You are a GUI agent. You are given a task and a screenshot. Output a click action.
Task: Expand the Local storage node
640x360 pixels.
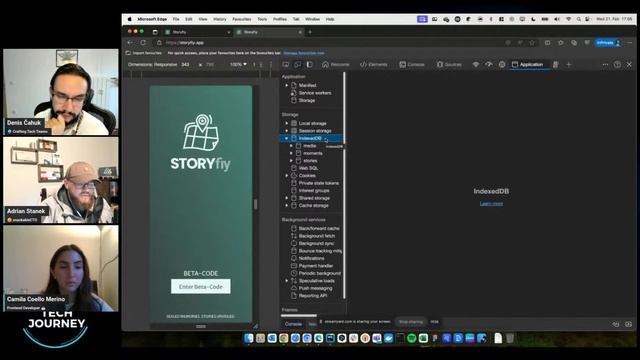(287, 123)
